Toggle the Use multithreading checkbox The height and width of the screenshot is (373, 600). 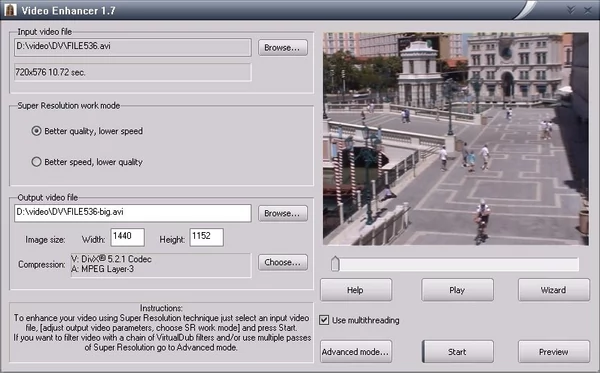324,320
